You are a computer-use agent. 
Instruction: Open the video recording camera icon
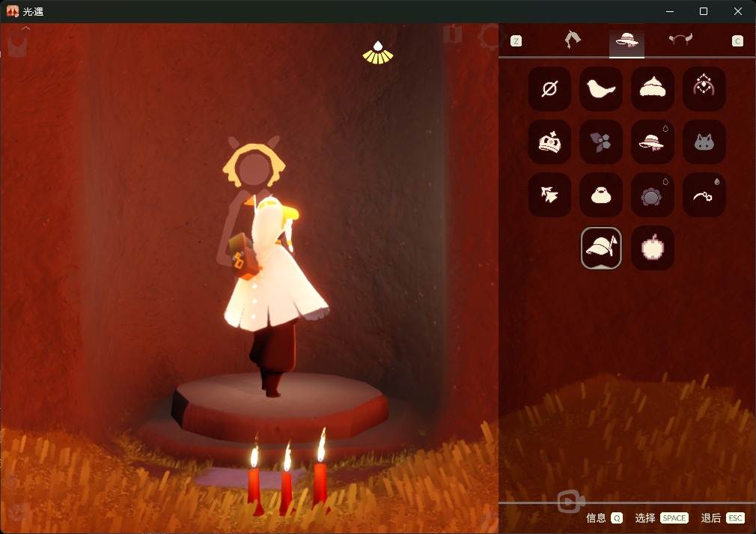coord(571,502)
